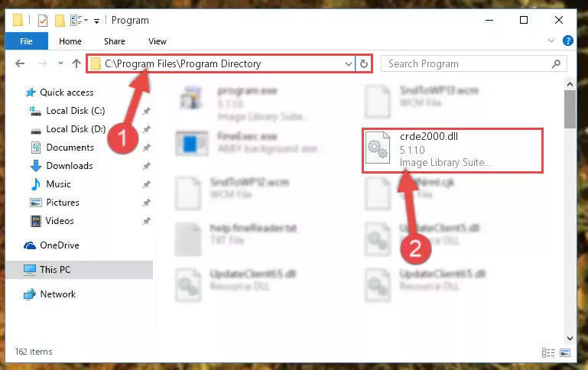The width and height of the screenshot is (588, 370).
Task: Click the Up one level arrow
Action: (x=76, y=63)
